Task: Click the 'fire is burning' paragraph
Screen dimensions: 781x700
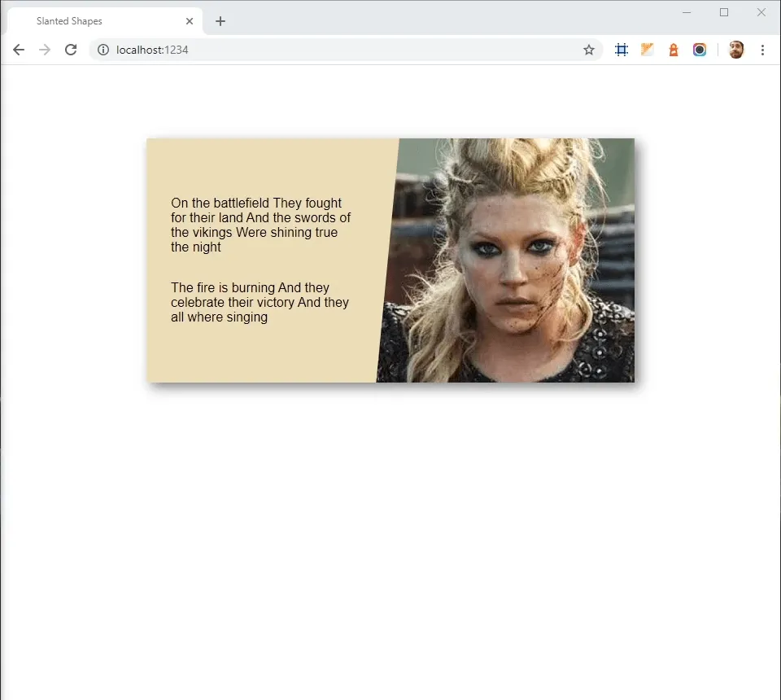Action: point(260,302)
